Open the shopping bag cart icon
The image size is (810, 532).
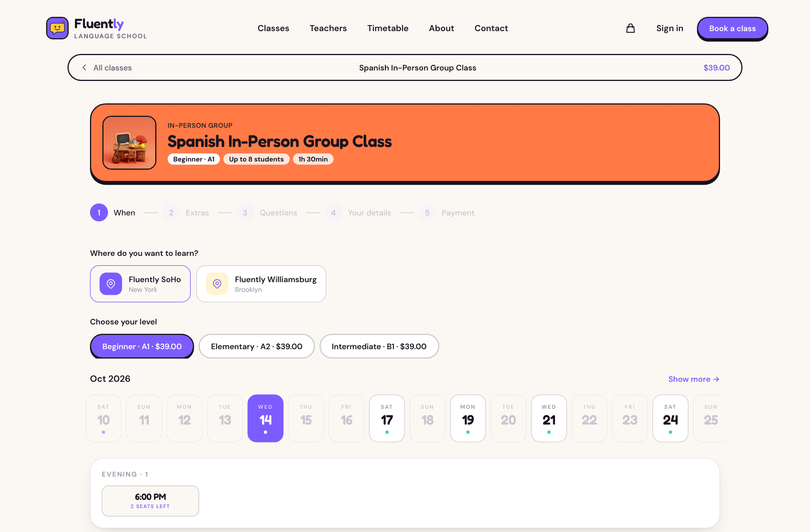coord(630,28)
